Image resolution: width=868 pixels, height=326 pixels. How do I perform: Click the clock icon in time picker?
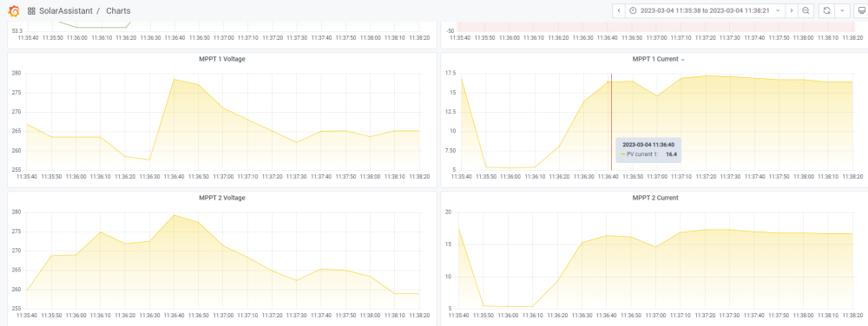pyautogui.click(x=634, y=10)
